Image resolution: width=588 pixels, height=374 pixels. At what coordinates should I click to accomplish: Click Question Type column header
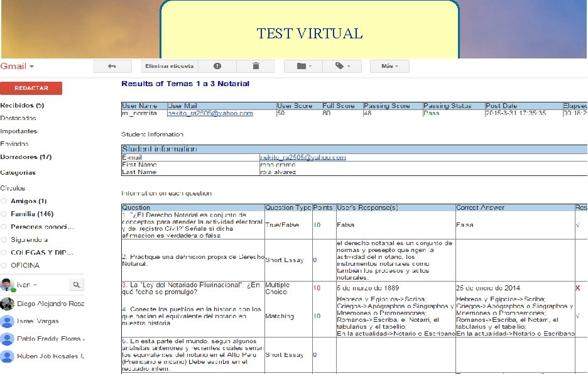(x=288, y=207)
